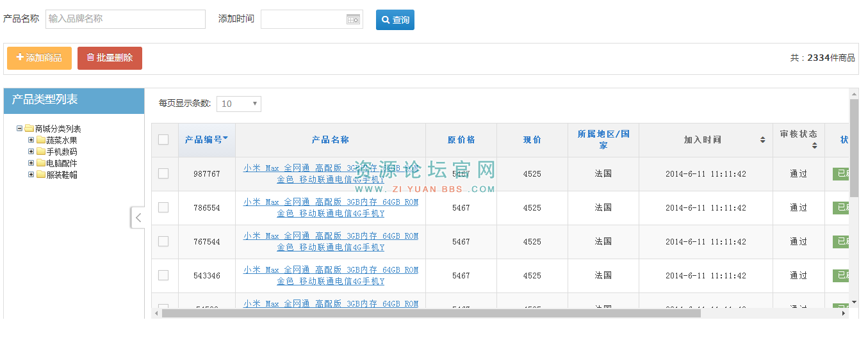Image resolution: width=868 pixels, height=352 pixels.
Task: Click the horizontal scrollbar thumb of table
Action: pyautogui.click(x=431, y=314)
